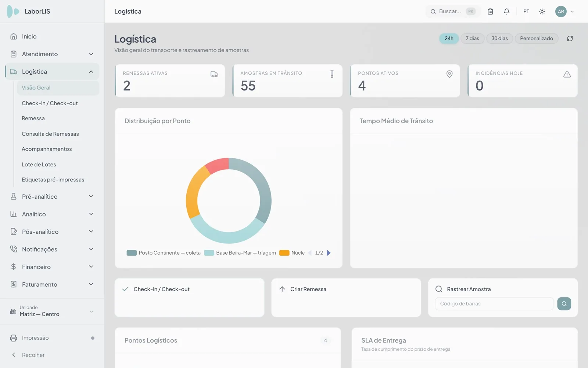Click the teal search button beside barcode field
Viewport: 588px width, 368px height.
tap(564, 304)
